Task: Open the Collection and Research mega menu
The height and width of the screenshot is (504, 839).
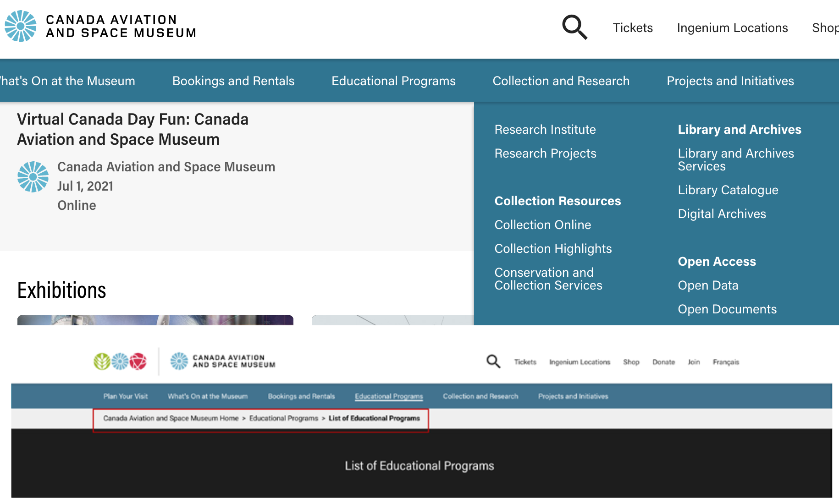Action: [x=561, y=81]
